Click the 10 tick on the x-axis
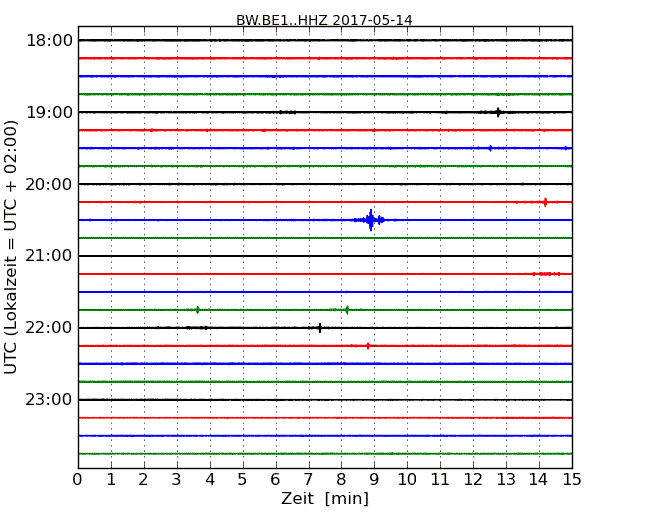650x520 pixels. [x=407, y=479]
